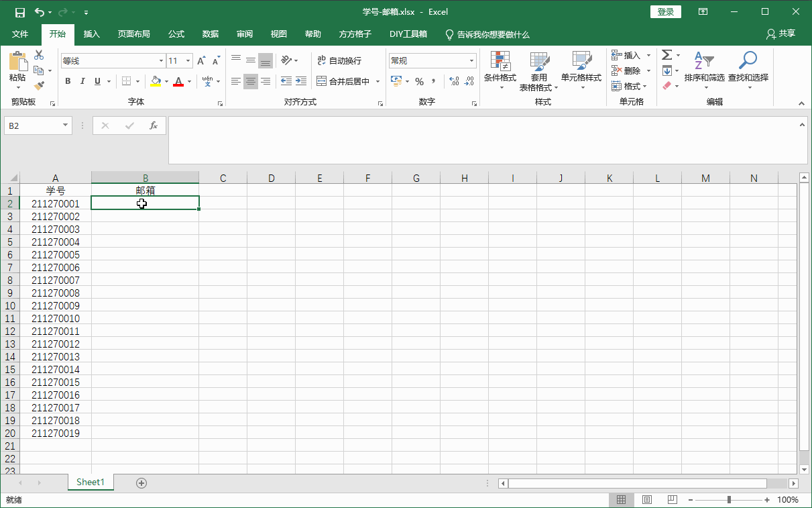
Task: Apply Comma Style number format
Action: pos(434,81)
